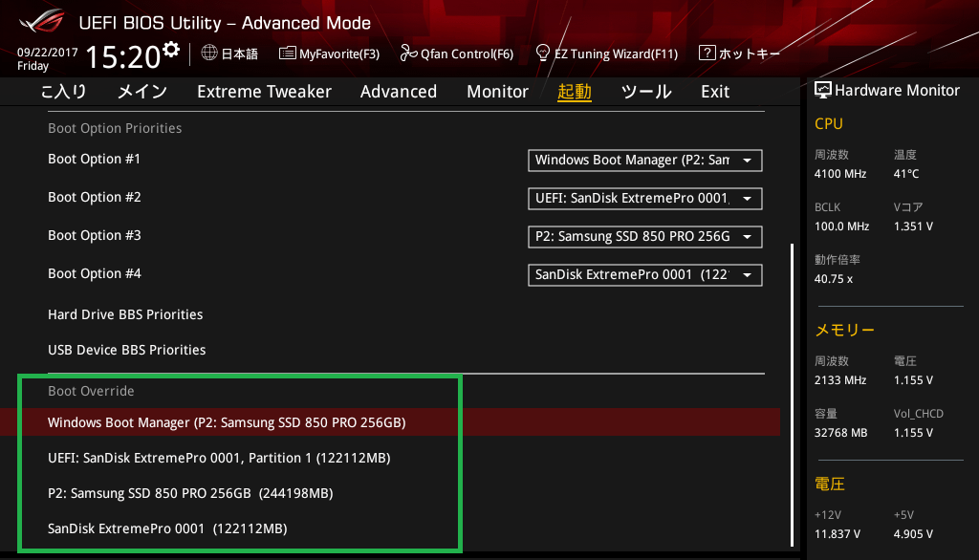Click the Boot Option #3 label

pyautogui.click(x=95, y=235)
